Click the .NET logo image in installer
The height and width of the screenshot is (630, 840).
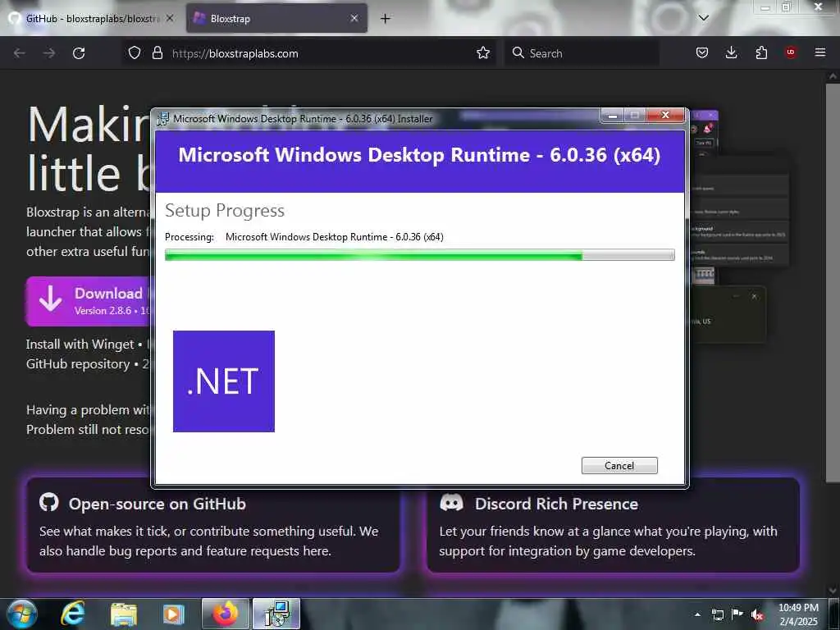click(223, 381)
